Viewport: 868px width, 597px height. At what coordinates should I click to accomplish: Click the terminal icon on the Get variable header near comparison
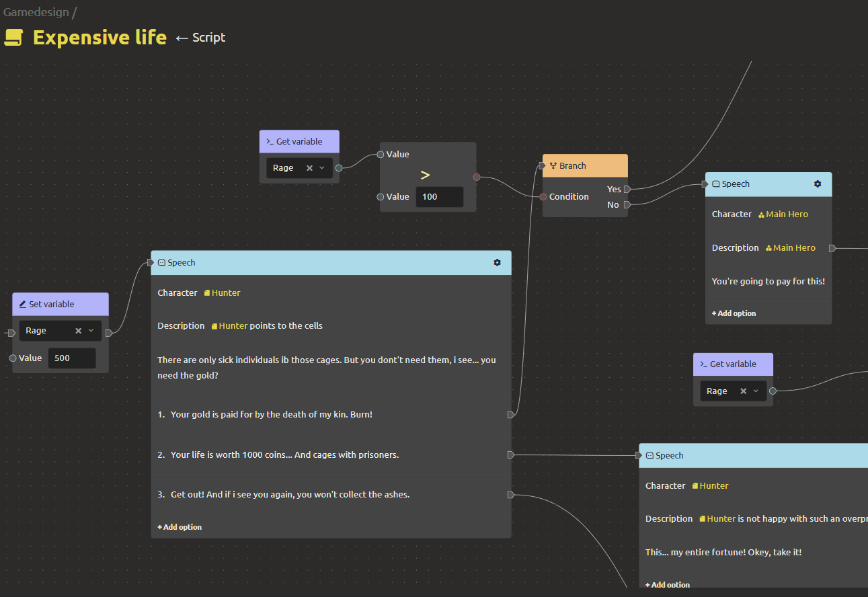(x=270, y=142)
